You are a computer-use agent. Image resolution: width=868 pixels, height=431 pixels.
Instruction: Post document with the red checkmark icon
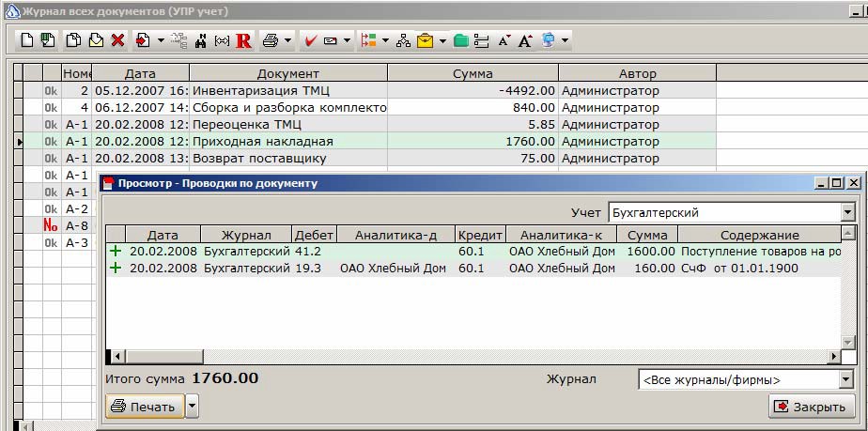point(311,40)
